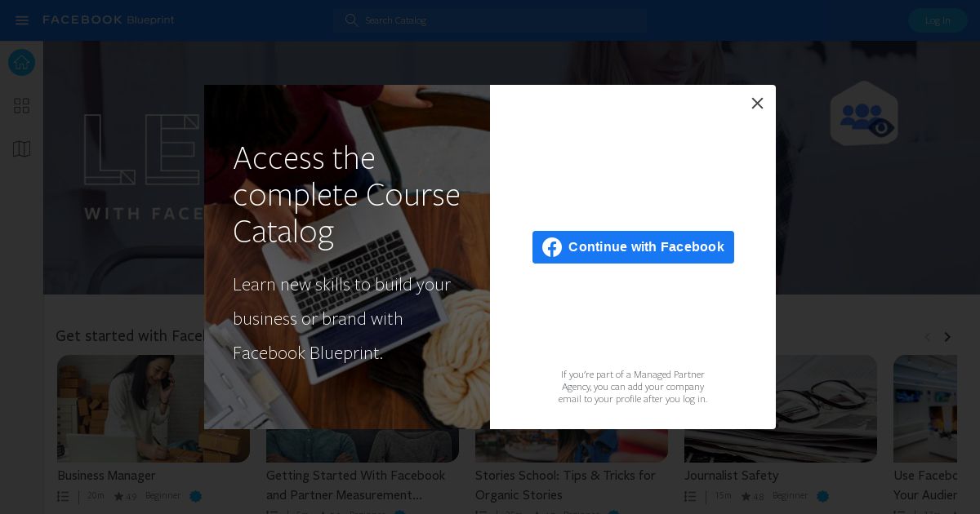Screen dimensions: 980x514
Task: Open the catalog grid icon in the sidebar
Action: pyautogui.click(x=22, y=106)
